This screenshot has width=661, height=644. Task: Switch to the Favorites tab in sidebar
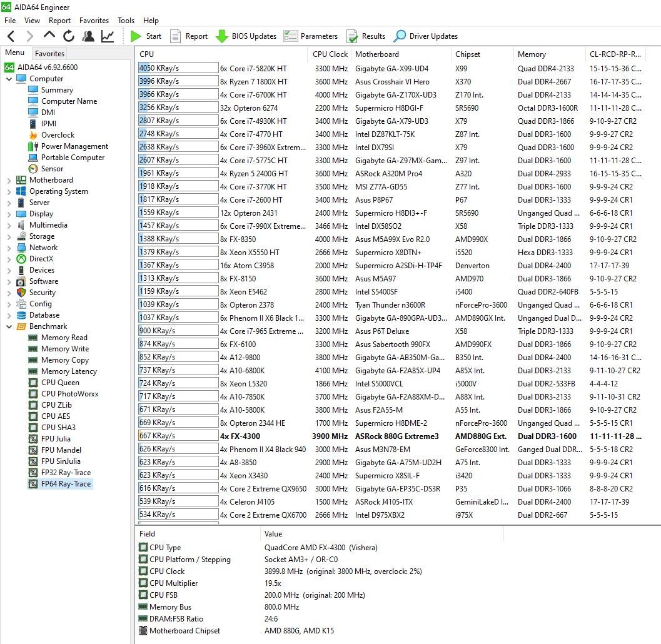tap(50, 54)
